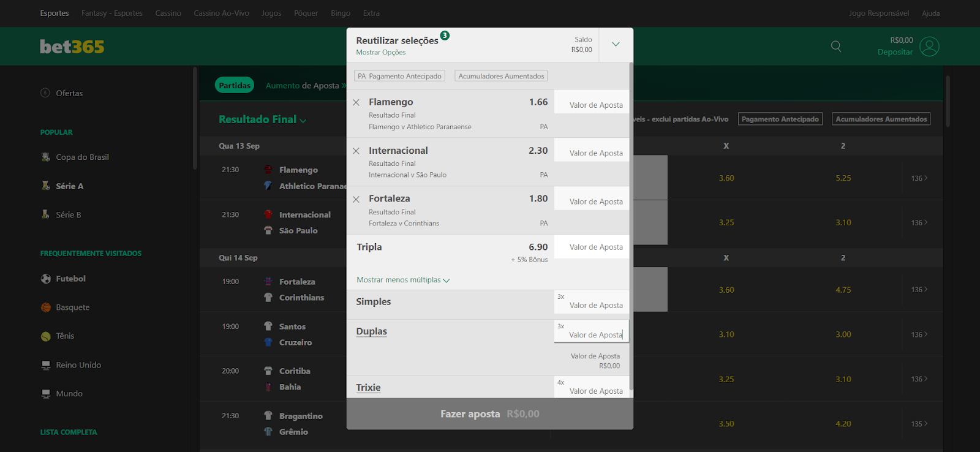Click the Série A trophy icon
980x452 pixels.
[x=45, y=186]
